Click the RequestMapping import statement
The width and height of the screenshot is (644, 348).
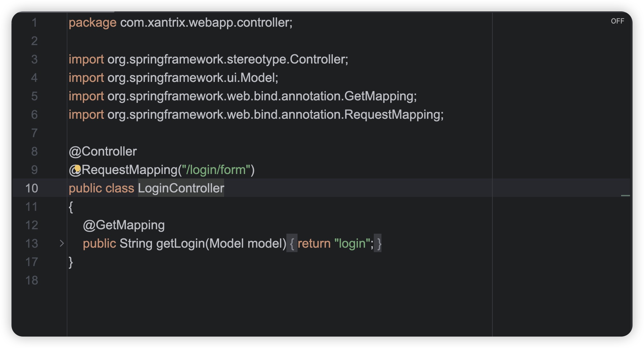256,115
